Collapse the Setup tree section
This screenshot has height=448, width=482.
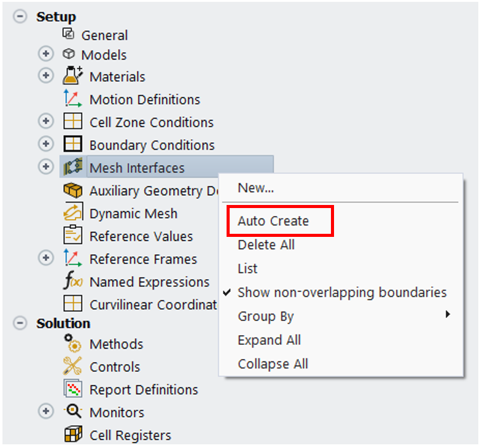21,17
